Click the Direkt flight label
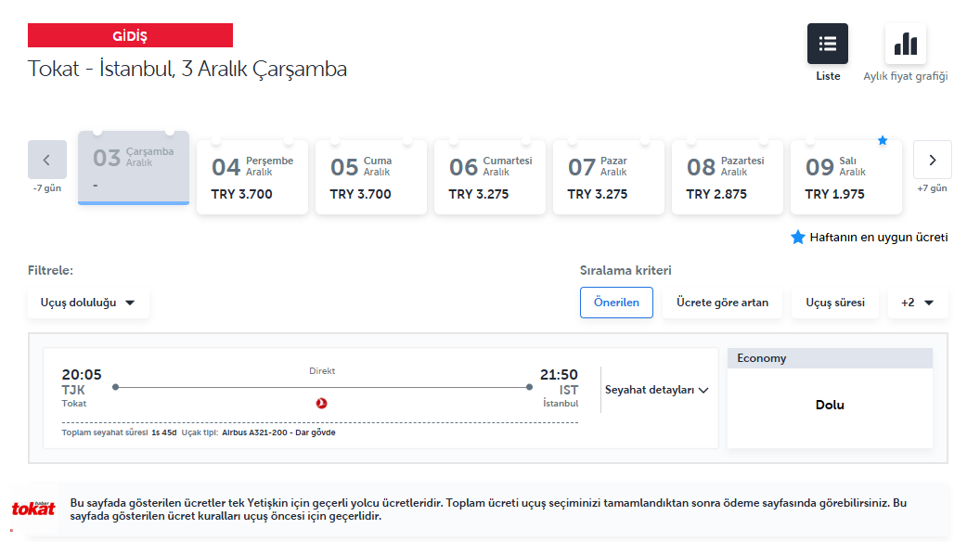The image size is (980, 542). tap(322, 370)
